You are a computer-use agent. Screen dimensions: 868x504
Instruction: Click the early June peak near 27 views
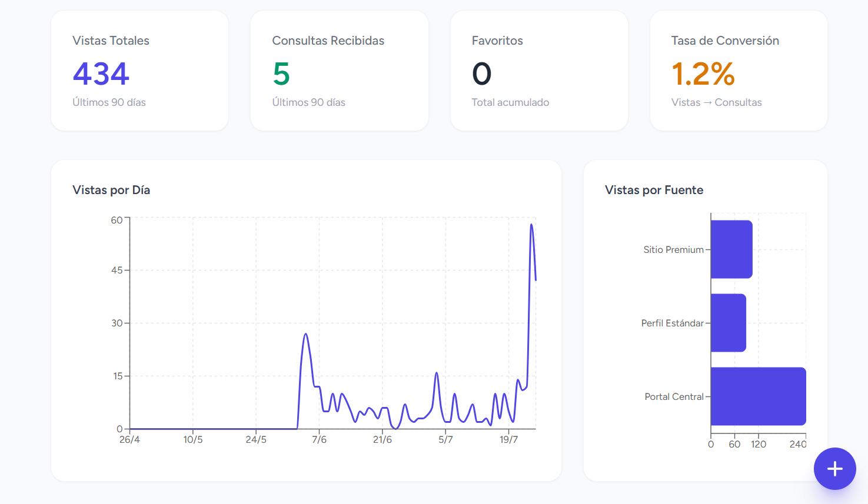pos(305,334)
